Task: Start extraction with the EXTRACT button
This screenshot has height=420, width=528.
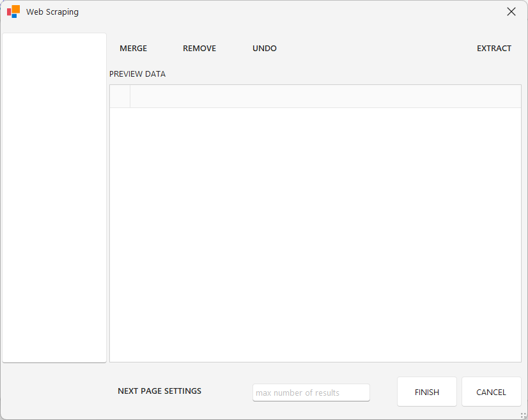Action: [493, 49]
